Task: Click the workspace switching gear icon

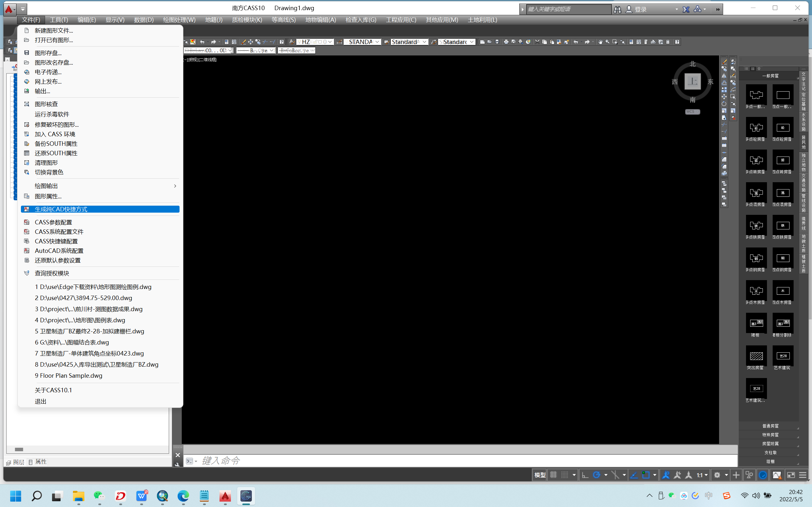Action: click(717, 475)
